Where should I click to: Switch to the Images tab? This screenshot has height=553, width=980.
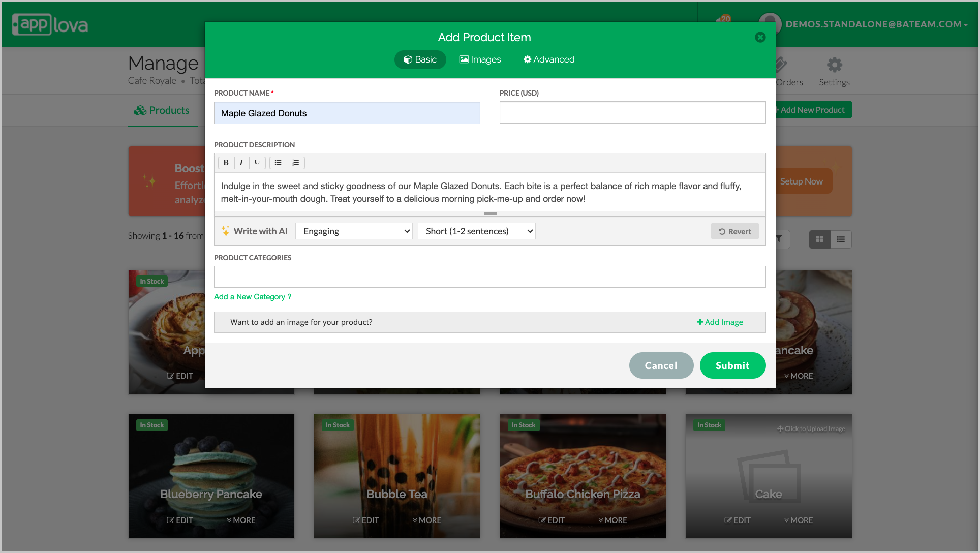(x=480, y=59)
